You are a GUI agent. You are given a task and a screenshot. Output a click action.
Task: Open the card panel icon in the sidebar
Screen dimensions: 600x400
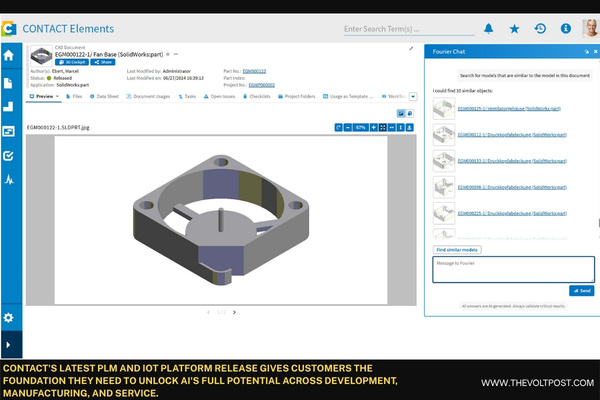tap(8, 131)
